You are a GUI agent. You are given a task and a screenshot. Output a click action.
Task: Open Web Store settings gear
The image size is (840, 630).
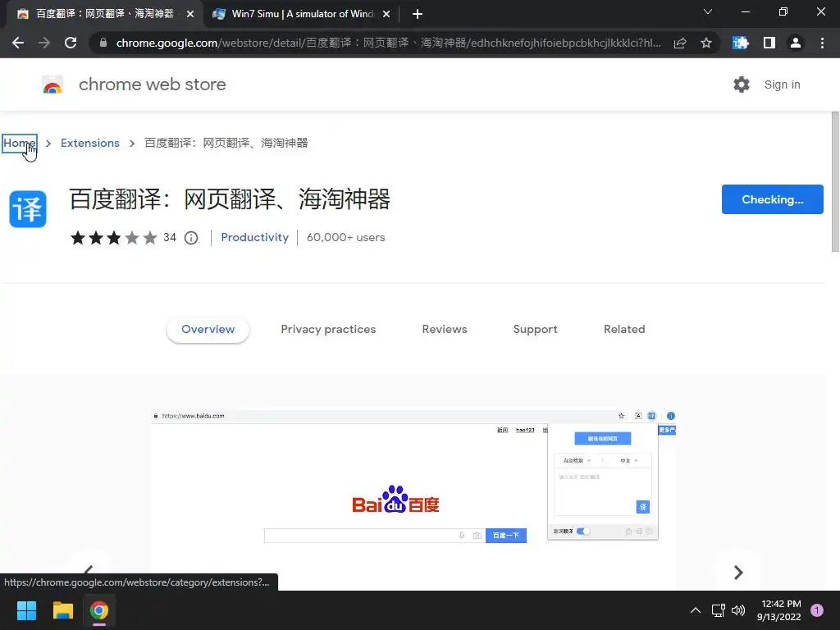pyautogui.click(x=742, y=84)
